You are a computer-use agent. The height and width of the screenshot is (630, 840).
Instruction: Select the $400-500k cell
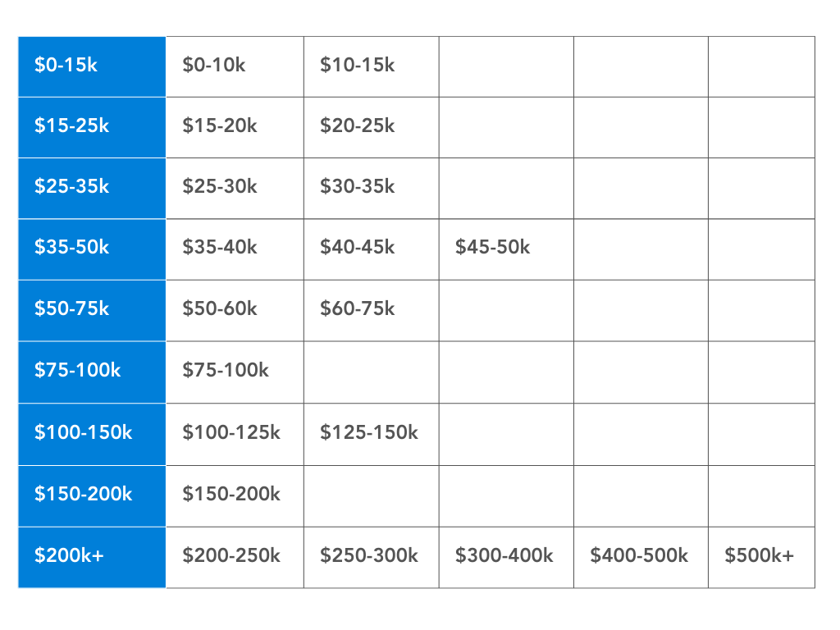coord(640,556)
